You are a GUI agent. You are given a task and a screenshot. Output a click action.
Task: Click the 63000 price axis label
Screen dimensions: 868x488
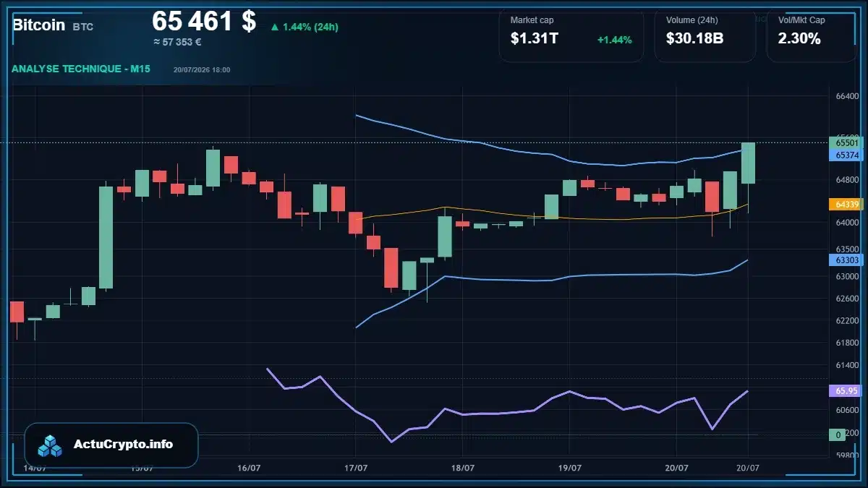tap(847, 276)
